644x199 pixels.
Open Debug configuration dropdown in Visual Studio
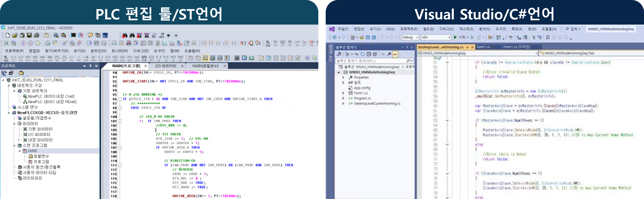point(410,37)
